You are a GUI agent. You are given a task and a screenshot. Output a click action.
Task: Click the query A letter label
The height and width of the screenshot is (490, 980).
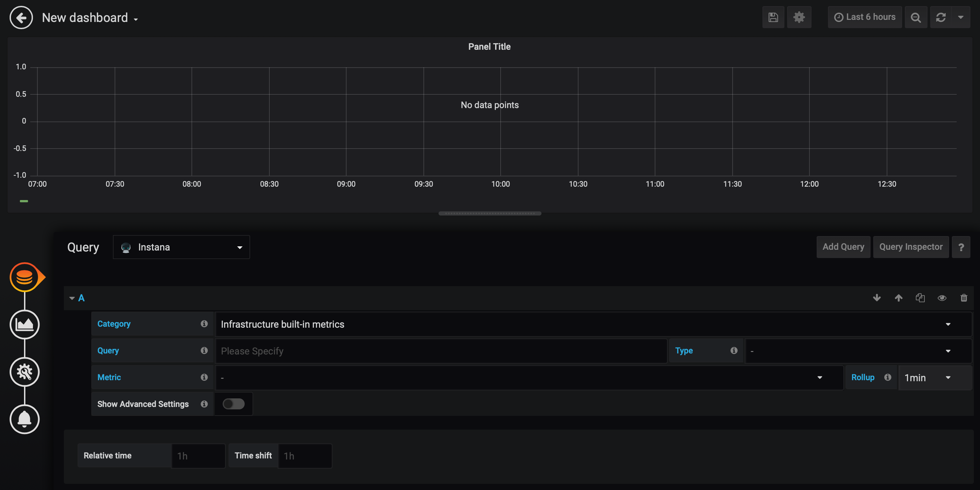pos(81,298)
